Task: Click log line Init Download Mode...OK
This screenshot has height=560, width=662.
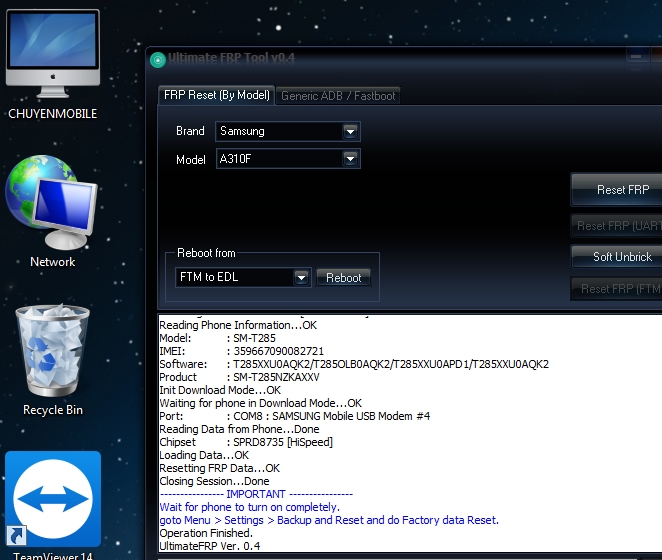Action: tap(220, 390)
